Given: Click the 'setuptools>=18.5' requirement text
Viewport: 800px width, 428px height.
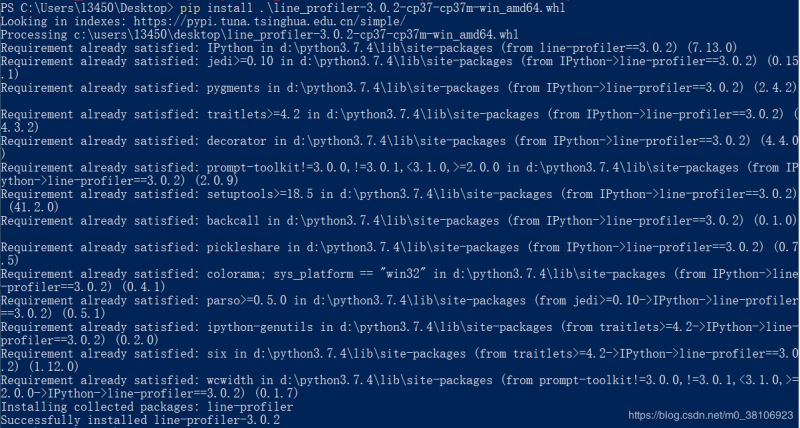Looking at the screenshot, I should (260, 194).
